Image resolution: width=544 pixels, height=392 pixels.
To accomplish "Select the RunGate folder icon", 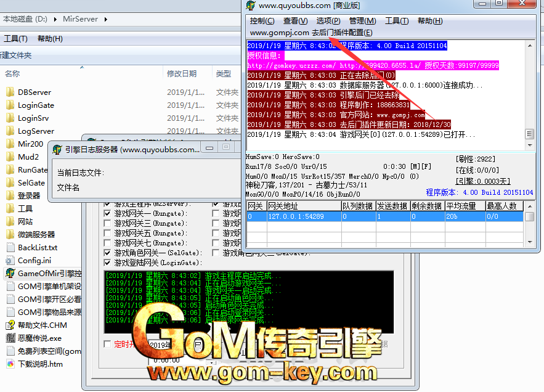I will (x=10, y=169).
